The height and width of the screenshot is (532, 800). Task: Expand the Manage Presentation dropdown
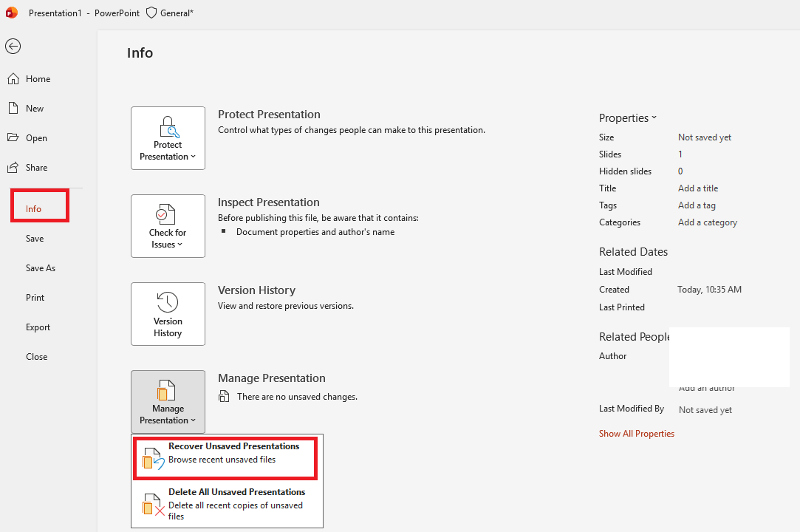coord(168,402)
